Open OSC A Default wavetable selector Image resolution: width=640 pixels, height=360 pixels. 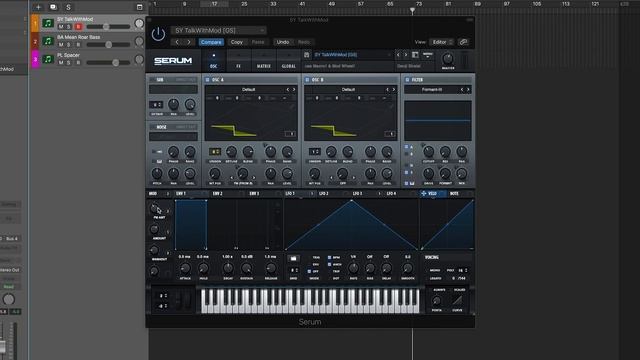click(248, 89)
